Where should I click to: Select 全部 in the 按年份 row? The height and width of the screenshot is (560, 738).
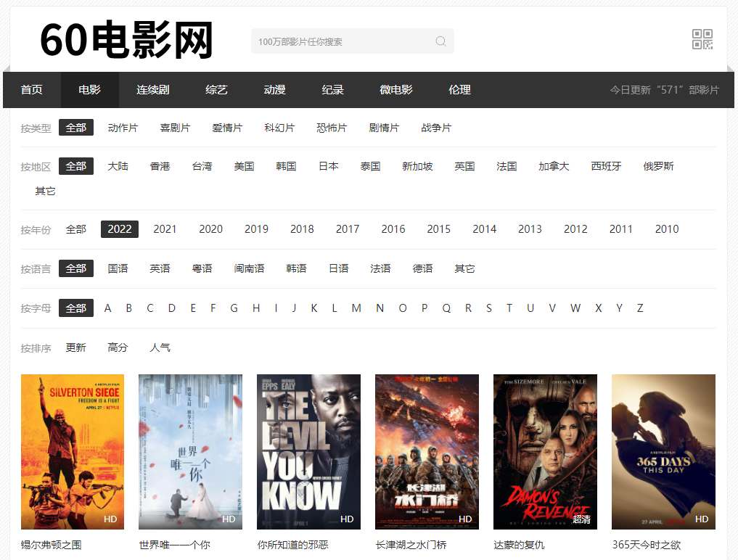click(x=75, y=229)
